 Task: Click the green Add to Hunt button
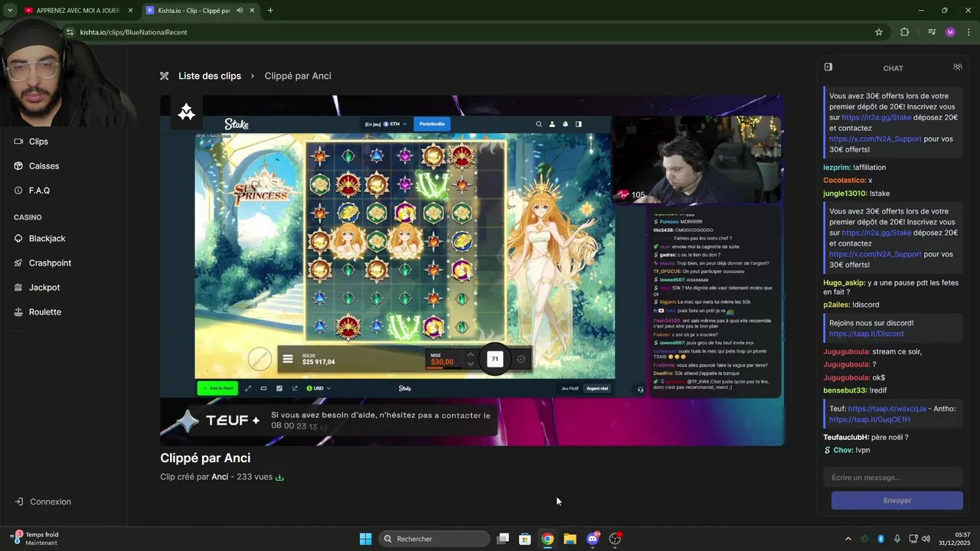click(x=217, y=388)
